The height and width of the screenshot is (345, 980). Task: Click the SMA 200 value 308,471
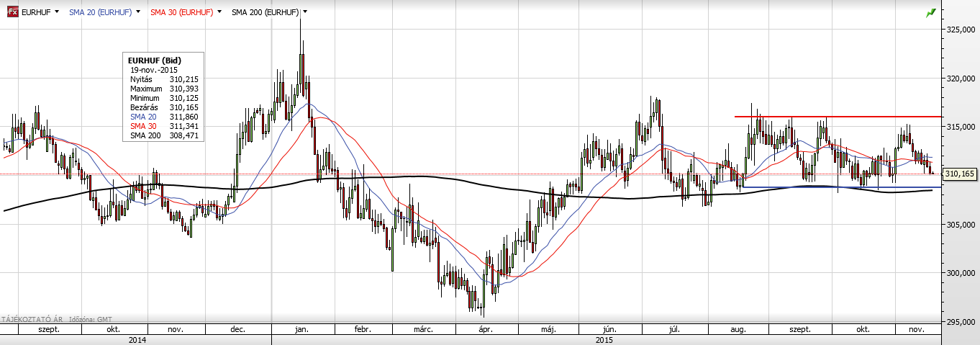tap(186, 135)
